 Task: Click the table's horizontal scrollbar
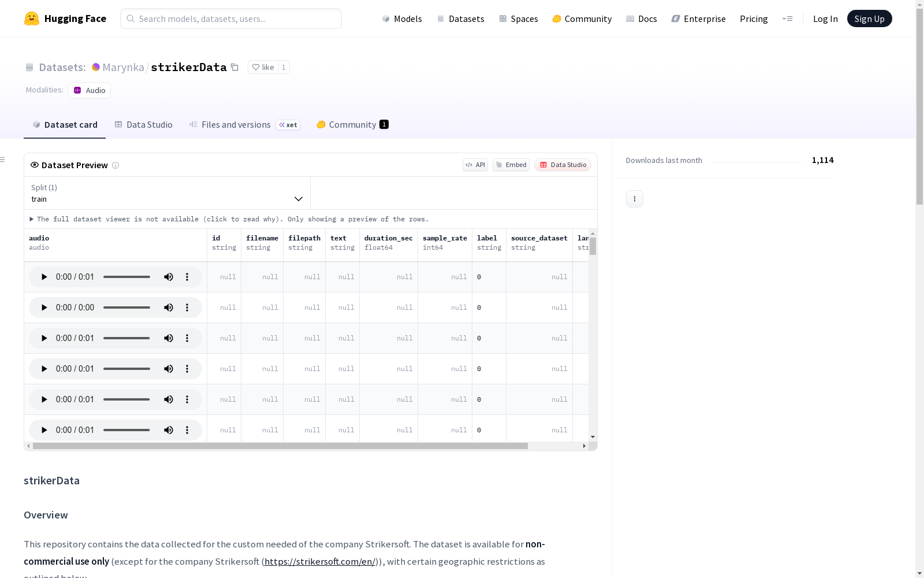280,446
